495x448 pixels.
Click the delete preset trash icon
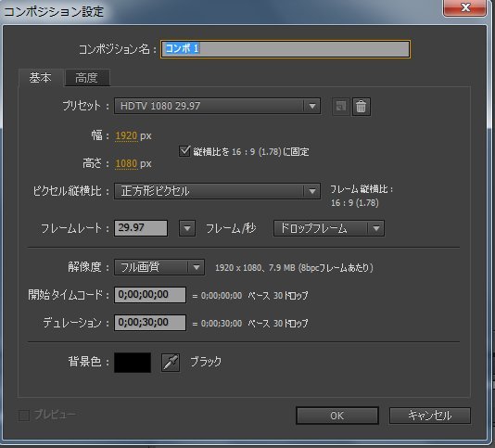(362, 107)
